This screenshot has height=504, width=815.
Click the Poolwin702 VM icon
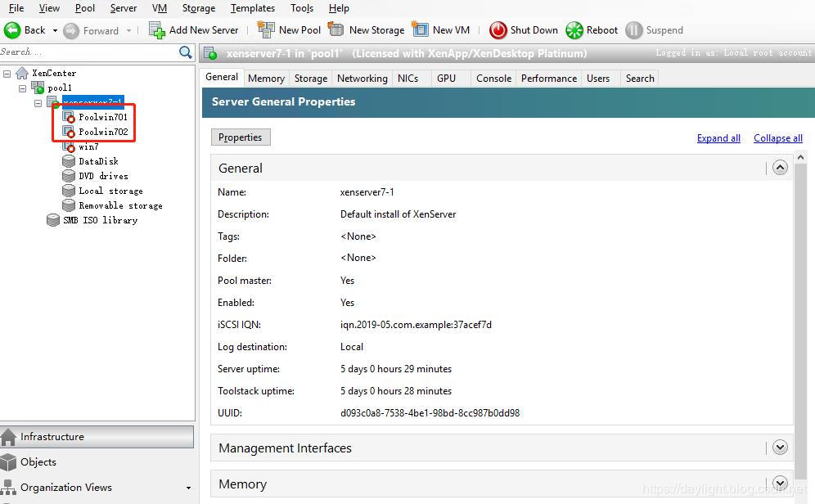(69, 132)
